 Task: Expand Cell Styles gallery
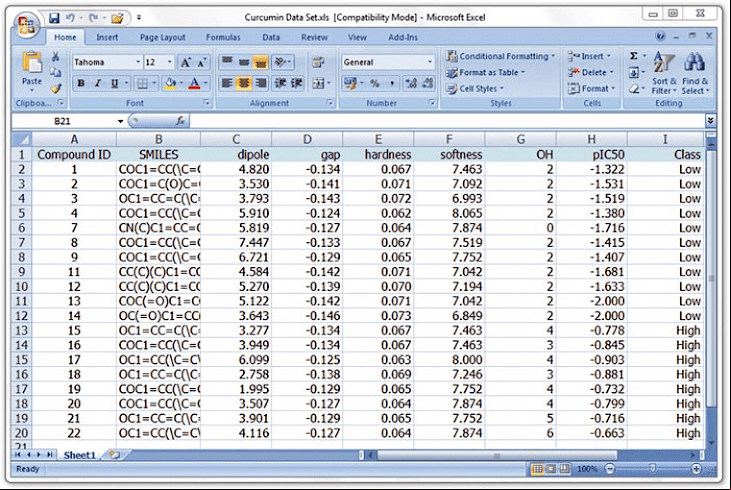pyautogui.click(x=475, y=89)
